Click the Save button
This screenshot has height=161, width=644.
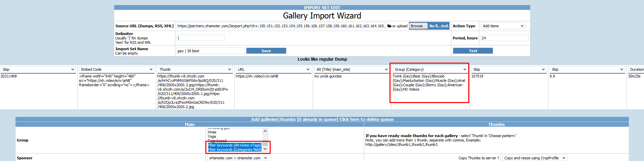(266, 51)
